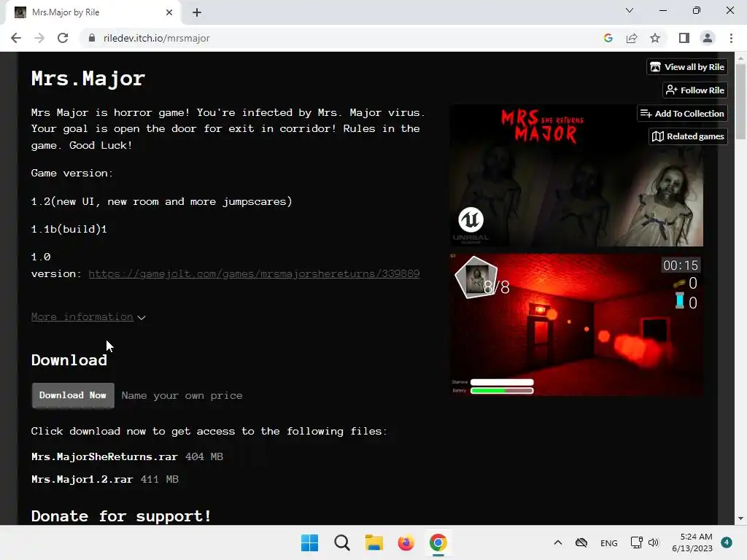
Task: Click the cloud sync tray icon
Action: [x=581, y=542]
